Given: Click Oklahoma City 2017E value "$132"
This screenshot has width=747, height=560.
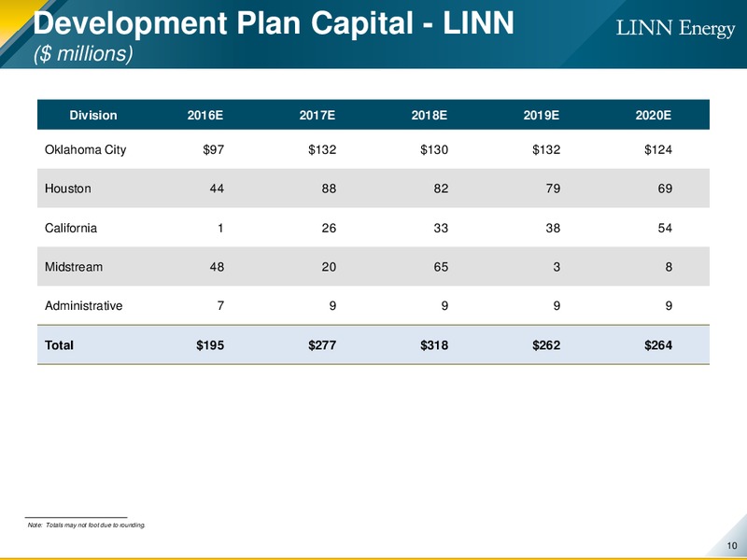Looking at the screenshot, I should click(322, 150).
